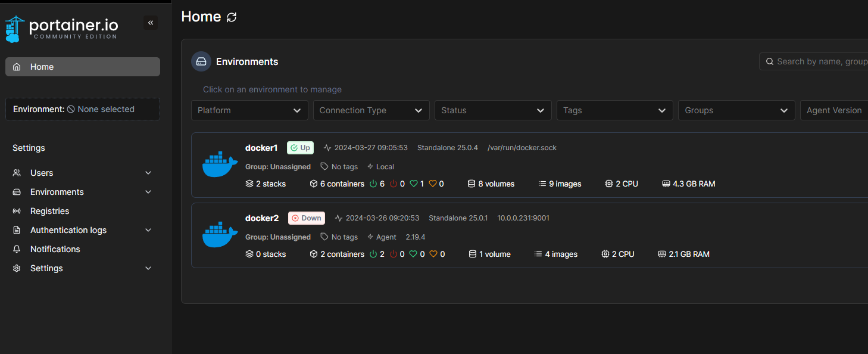The width and height of the screenshot is (868, 354).
Task: Open the Agent Version filter dropdown
Action: [x=834, y=110]
